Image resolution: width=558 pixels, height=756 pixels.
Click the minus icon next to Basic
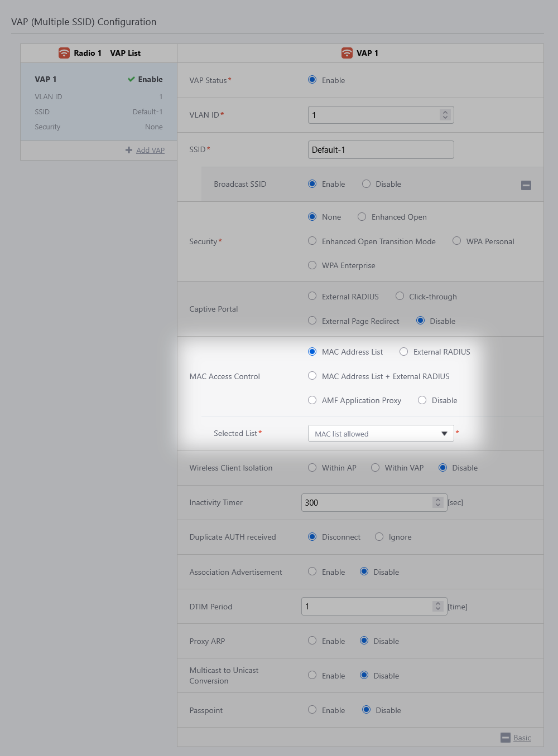[506, 738]
